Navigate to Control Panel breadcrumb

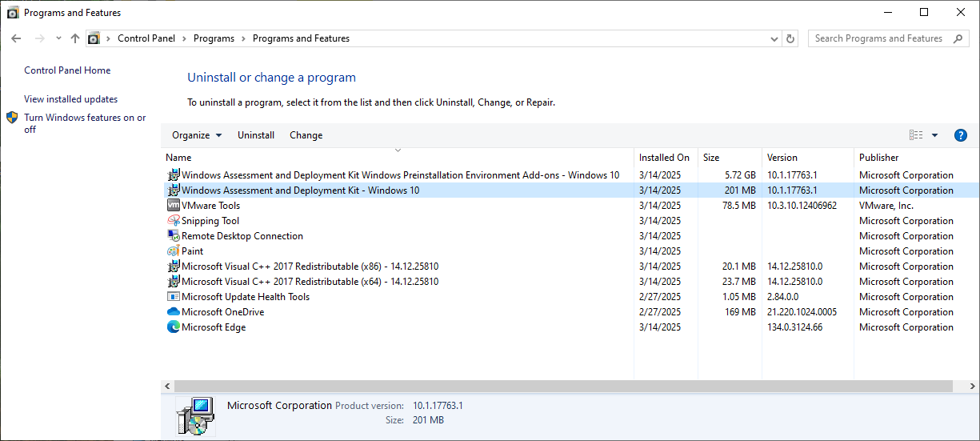[x=146, y=38]
